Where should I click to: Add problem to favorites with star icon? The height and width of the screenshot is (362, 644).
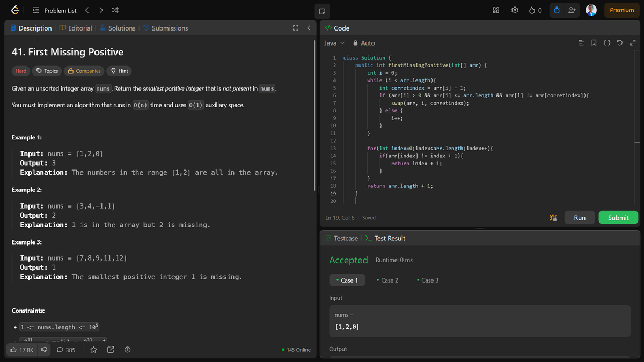(93, 350)
